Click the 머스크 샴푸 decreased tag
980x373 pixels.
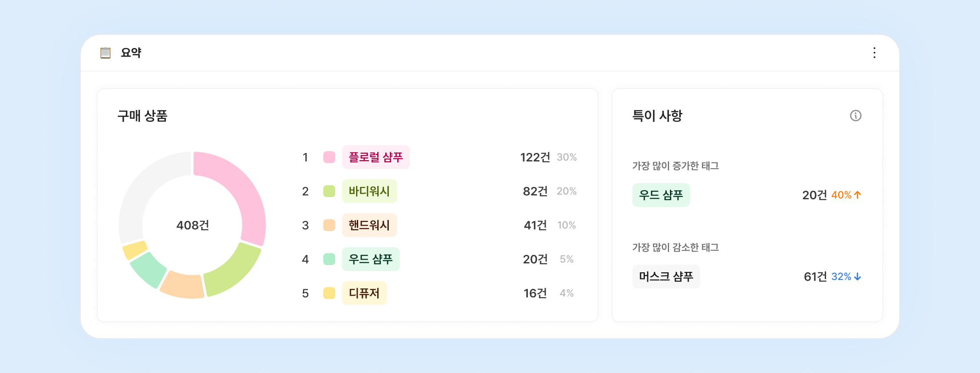click(666, 277)
